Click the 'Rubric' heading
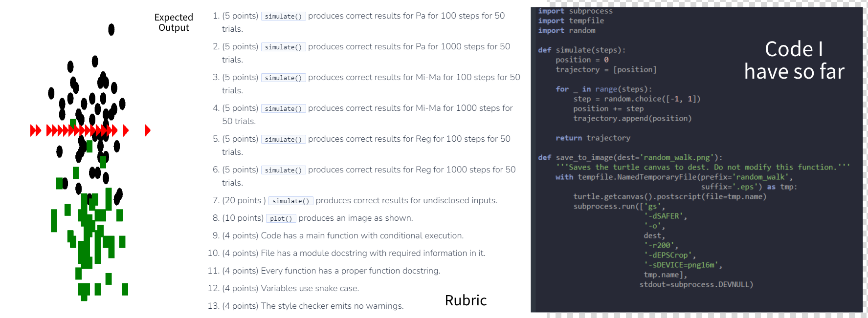This screenshot has height=318, width=868. [x=466, y=300]
